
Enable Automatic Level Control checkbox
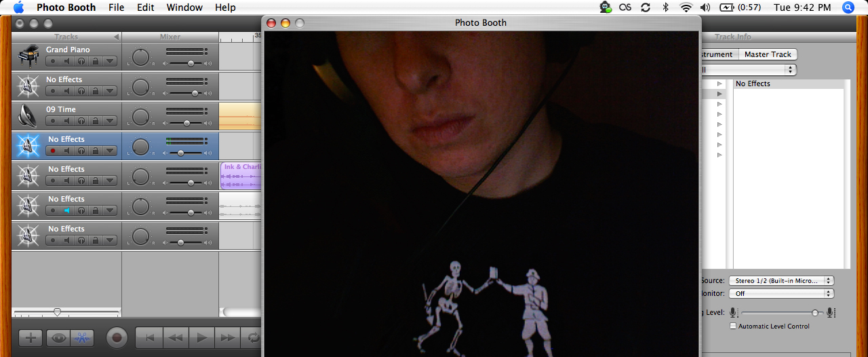tap(733, 326)
